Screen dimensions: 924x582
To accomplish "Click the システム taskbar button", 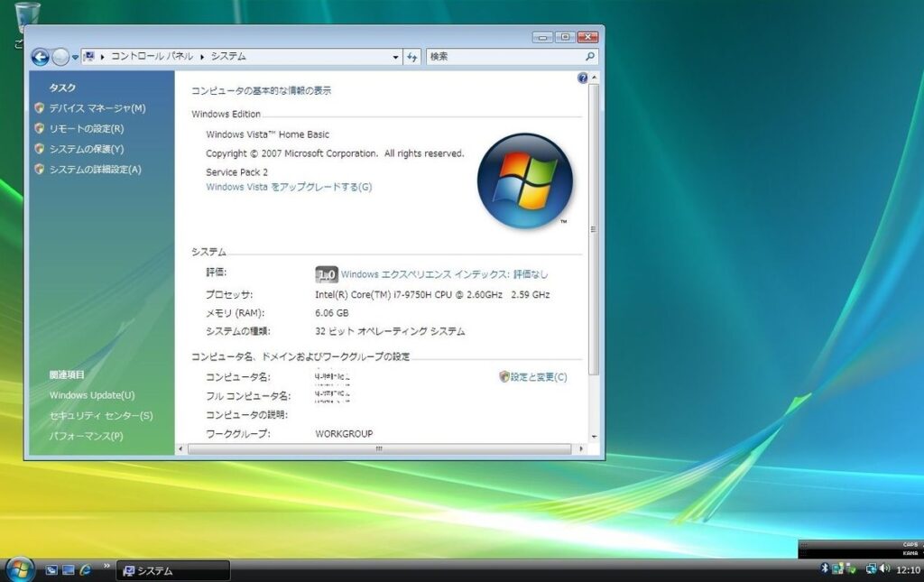I will (172, 571).
